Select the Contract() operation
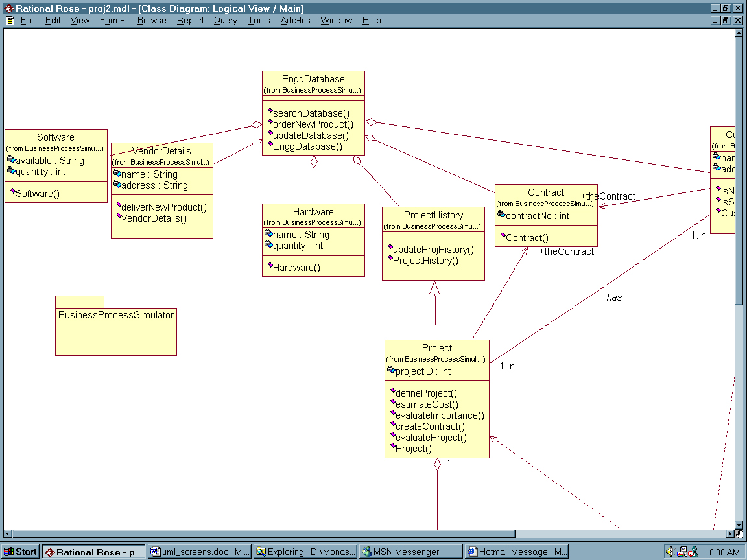Image resolution: width=747 pixels, height=560 pixels. [x=527, y=238]
